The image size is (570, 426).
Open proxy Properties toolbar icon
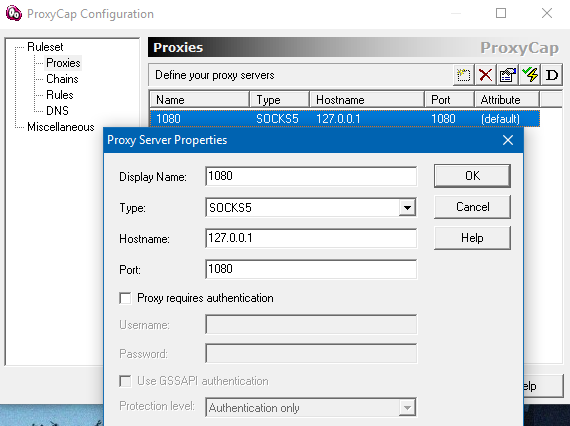tap(507, 75)
